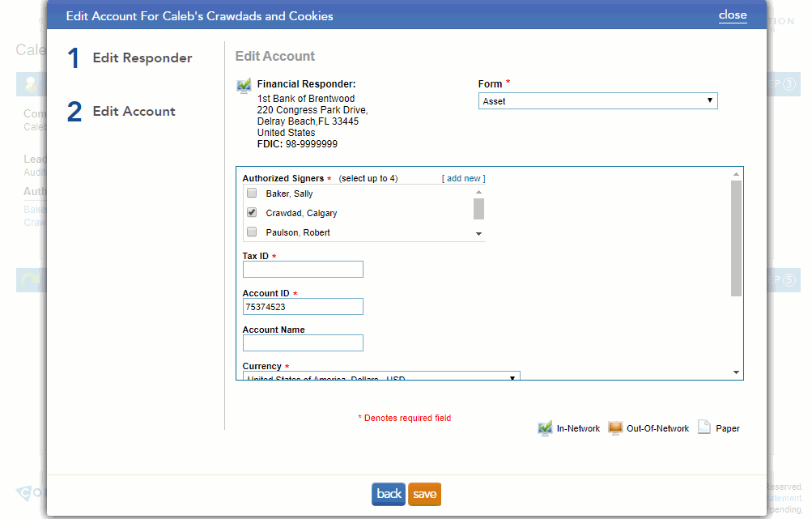
Task: Save the account changes
Action: click(x=424, y=494)
